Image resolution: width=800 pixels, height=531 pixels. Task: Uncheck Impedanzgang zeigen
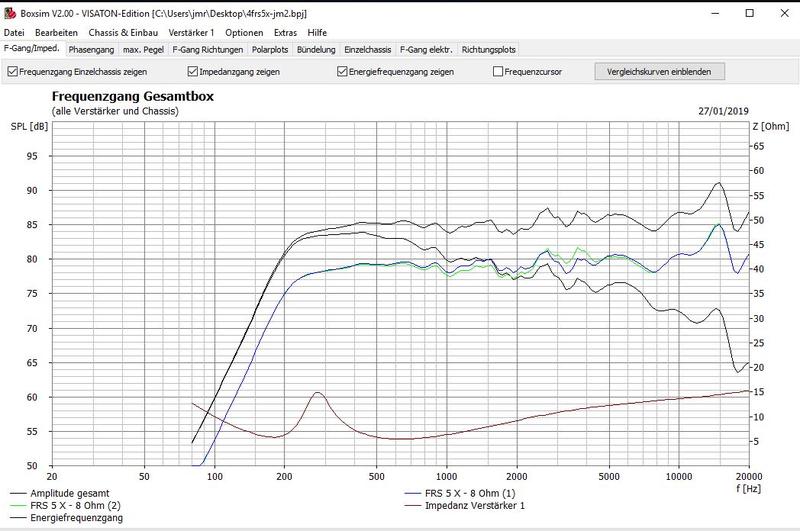[x=194, y=72]
